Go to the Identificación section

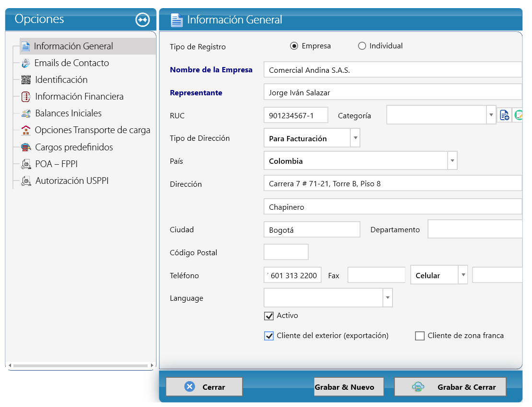pos(61,79)
